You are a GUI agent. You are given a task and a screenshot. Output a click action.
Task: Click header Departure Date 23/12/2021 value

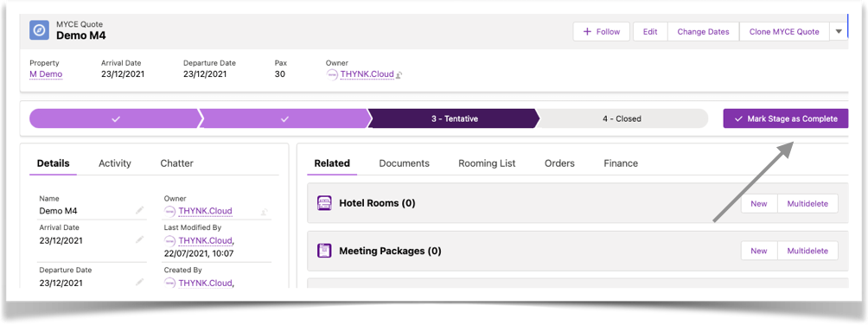click(x=205, y=74)
